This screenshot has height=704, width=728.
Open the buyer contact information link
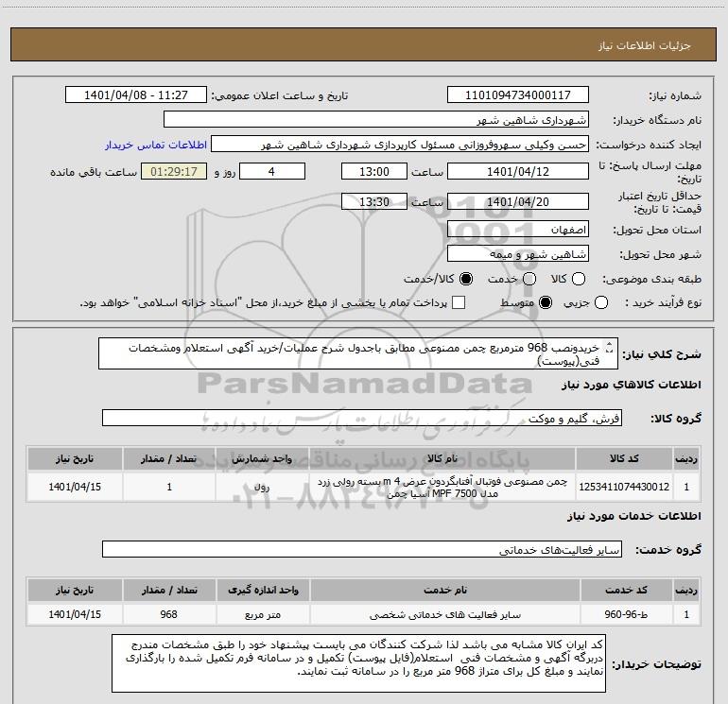pyautogui.click(x=156, y=145)
